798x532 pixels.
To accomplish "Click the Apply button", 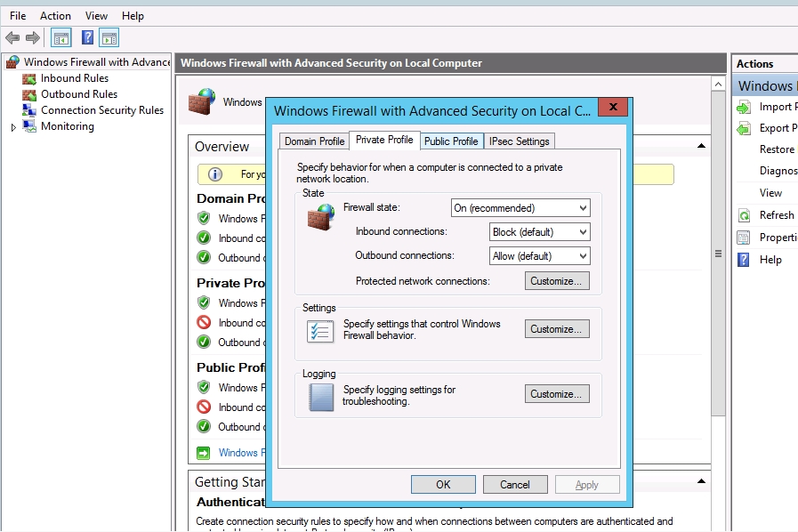I will 587,485.
